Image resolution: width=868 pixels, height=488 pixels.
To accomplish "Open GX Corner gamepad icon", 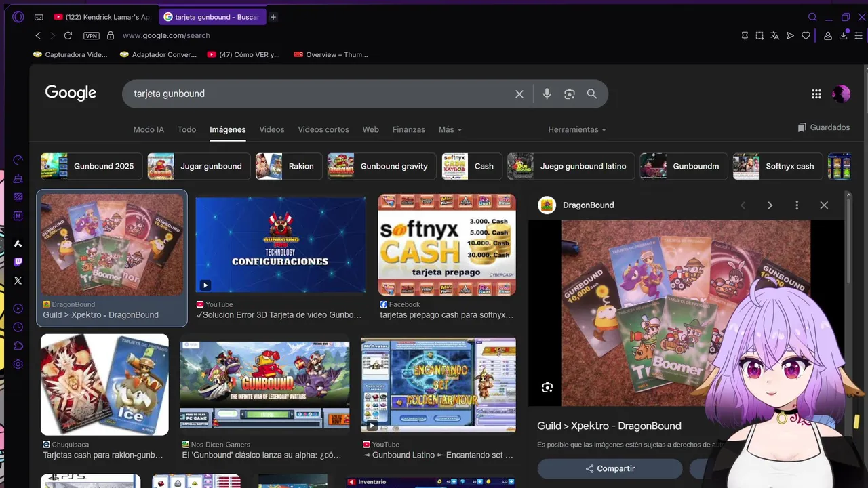I will point(39,17).
